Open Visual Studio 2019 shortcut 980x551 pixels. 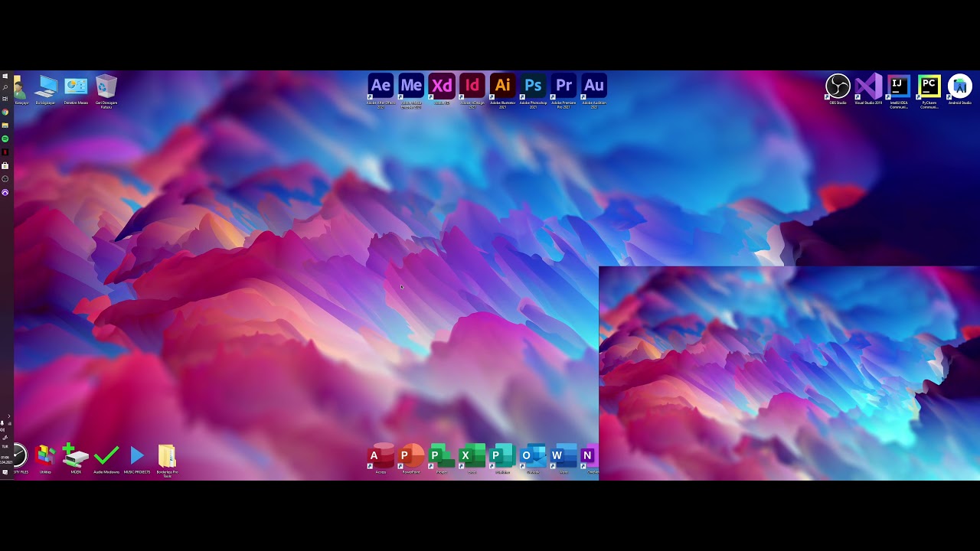coord(868,89)
